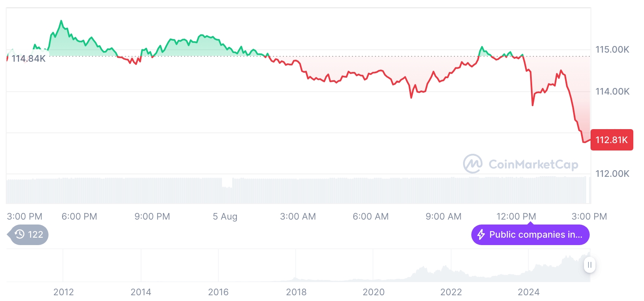Select 2022 on the range timeline

[451, 292]
